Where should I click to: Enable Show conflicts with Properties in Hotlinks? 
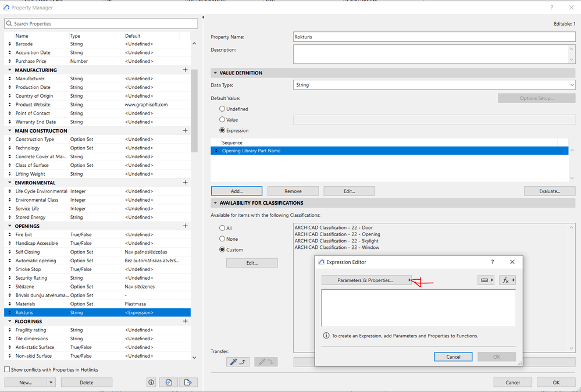tap(7, 369)
